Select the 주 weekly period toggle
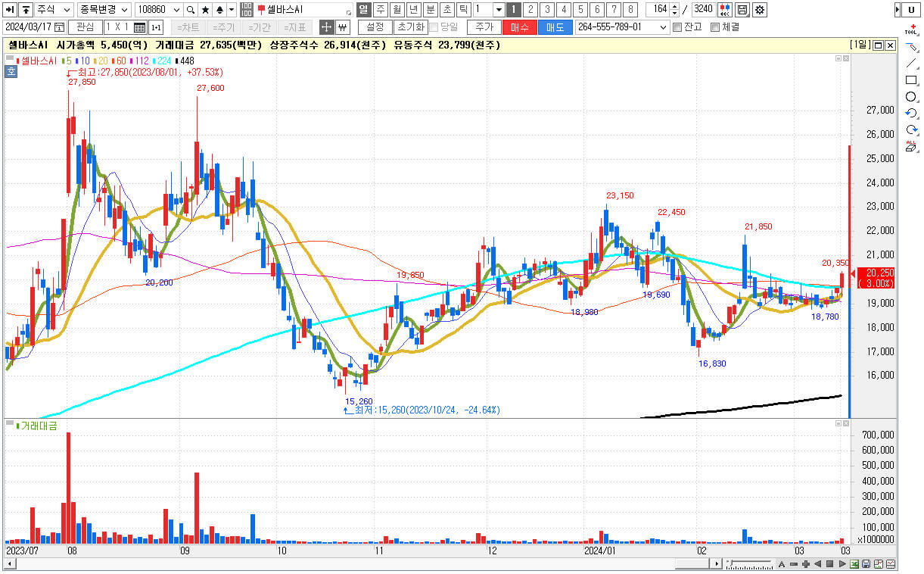 [380, 10]
